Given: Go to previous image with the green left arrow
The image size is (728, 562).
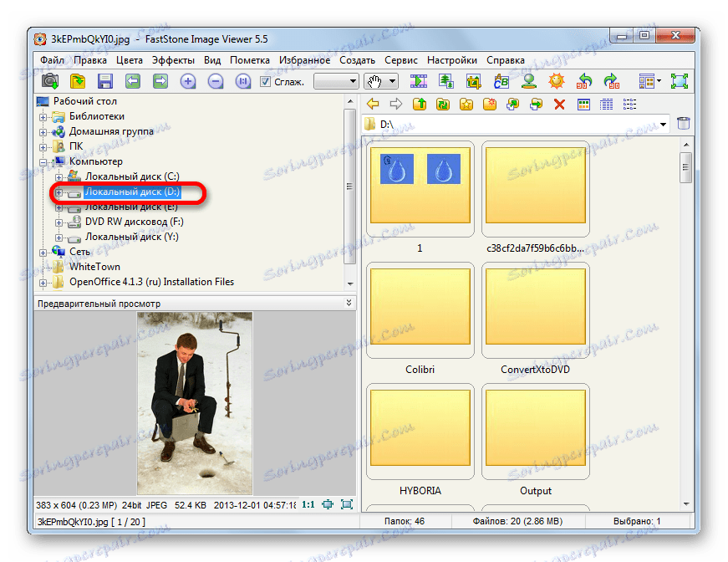Looking at the screenshot, I should (x=133, y=81).
